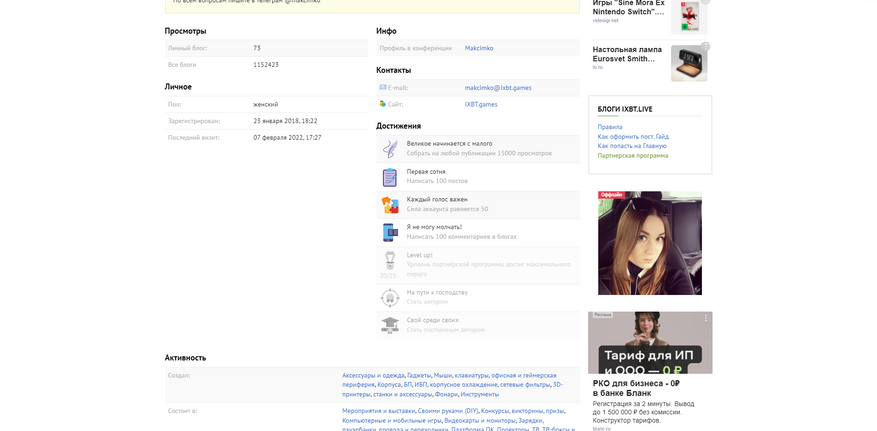Click 'Собрать на любой публикации 15000 просмотров' text

pyautogui.click(x=479, y=153)
